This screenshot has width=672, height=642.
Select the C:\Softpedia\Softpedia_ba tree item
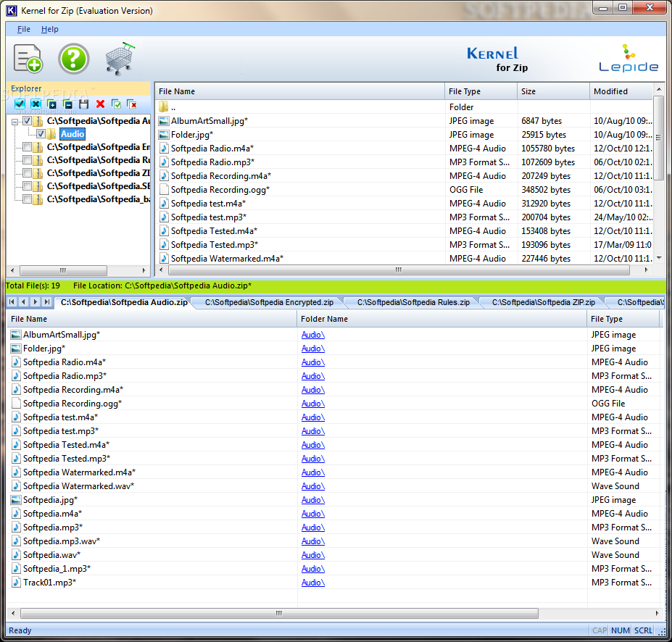(98, 199)
